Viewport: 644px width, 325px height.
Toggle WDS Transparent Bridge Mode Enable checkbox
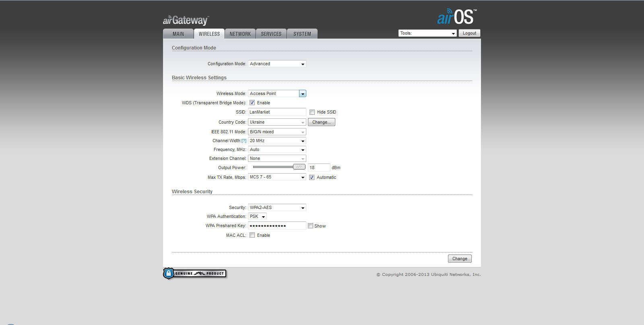point(252,103)
